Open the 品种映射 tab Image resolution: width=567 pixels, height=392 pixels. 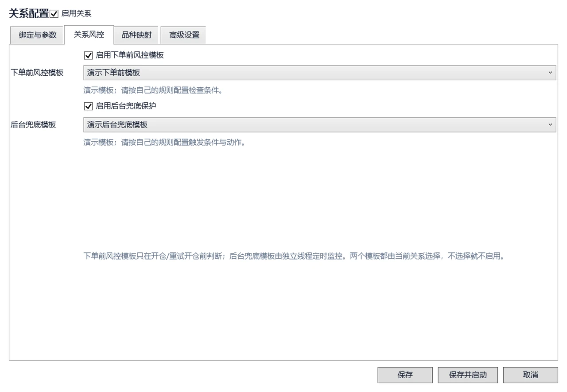pos(137,35)
